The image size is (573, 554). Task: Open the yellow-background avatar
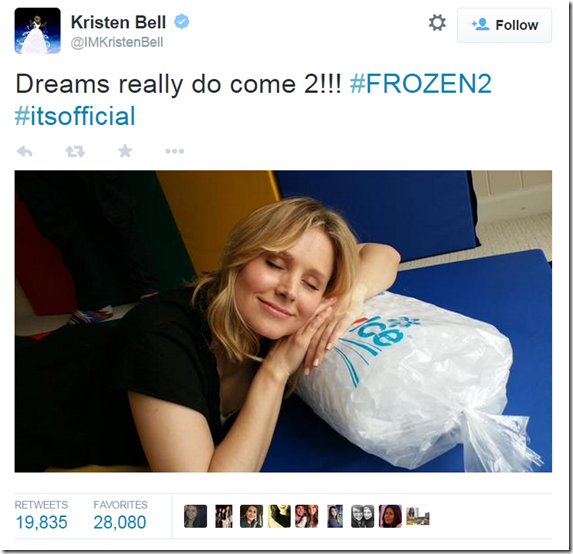tap(279, 516)
